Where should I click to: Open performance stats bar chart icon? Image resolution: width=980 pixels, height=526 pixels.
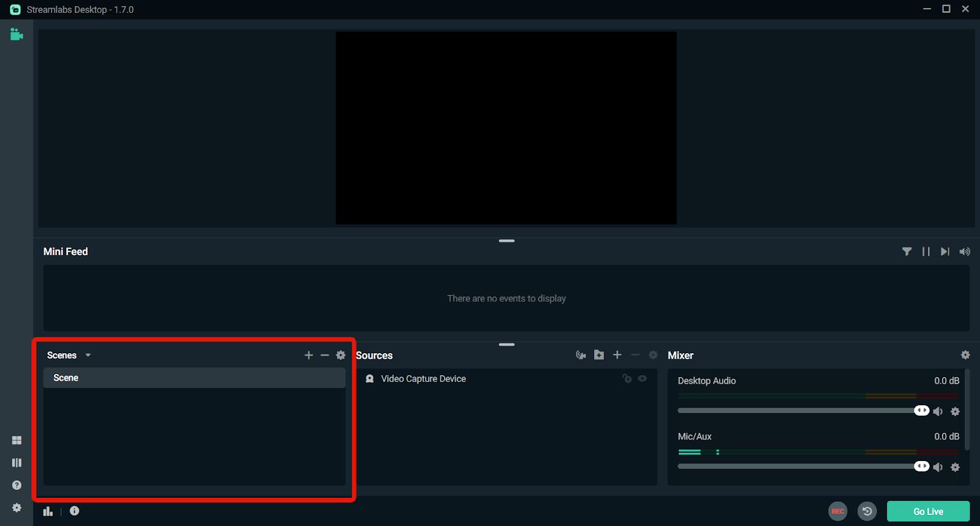click(x=48, y=511)
